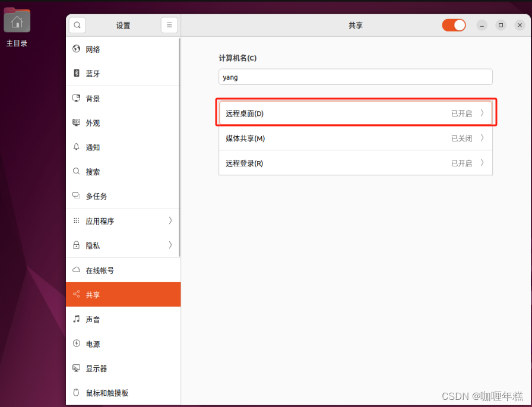Select 通知 in the sidebar
Image resolution: width=532 pixels, height=407 pixels.
(123, 147)
